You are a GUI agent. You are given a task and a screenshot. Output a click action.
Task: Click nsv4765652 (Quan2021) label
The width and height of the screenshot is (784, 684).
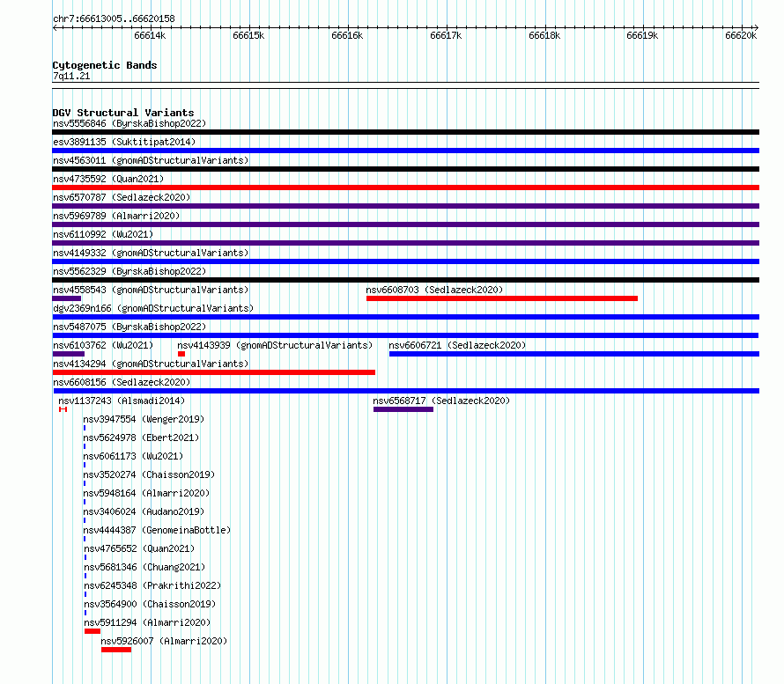click(x=139, y=548)
